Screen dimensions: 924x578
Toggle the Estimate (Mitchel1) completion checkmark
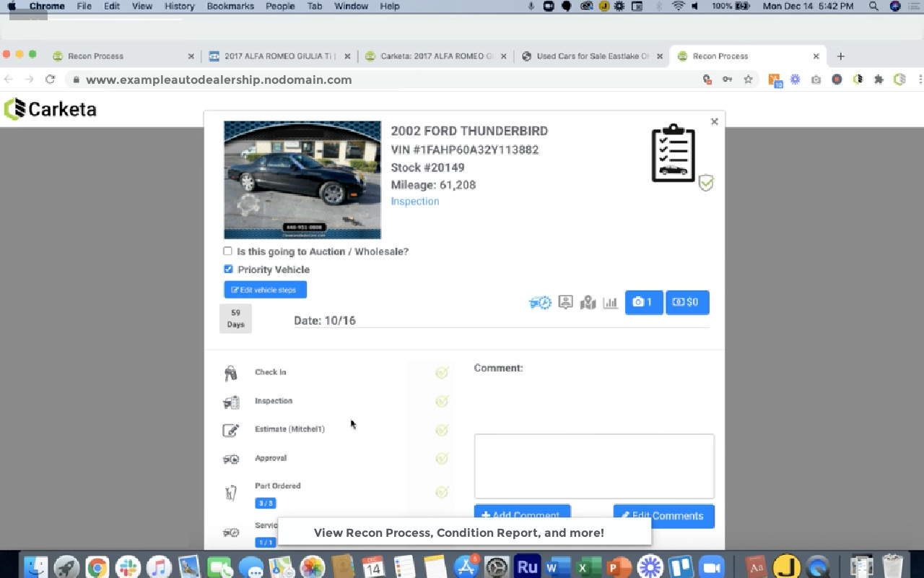[x=442, y=430]
